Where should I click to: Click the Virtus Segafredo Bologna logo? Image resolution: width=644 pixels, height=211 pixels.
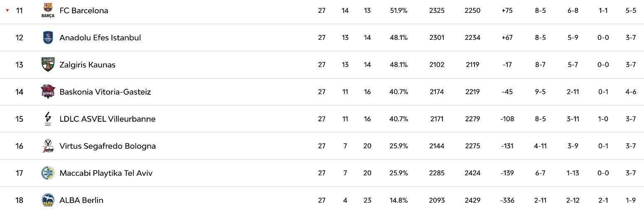click(48, 146)
